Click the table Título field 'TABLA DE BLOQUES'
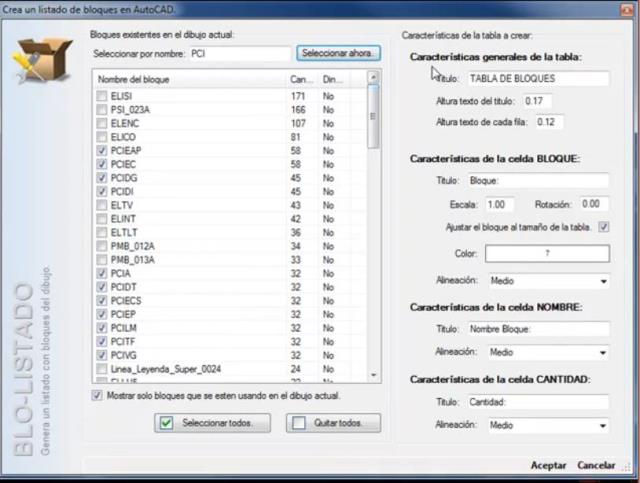640x483 pixels. [x=538, y=78]
